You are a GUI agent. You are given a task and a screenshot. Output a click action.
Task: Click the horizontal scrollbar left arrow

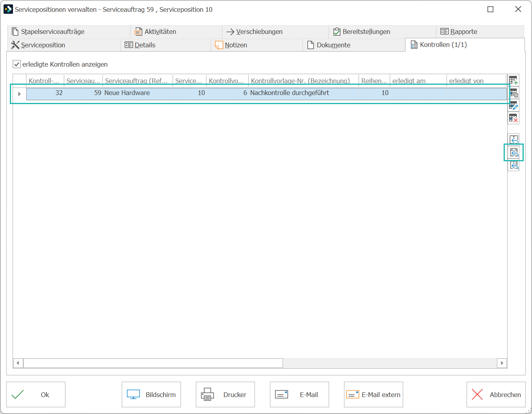coord(18,363)
